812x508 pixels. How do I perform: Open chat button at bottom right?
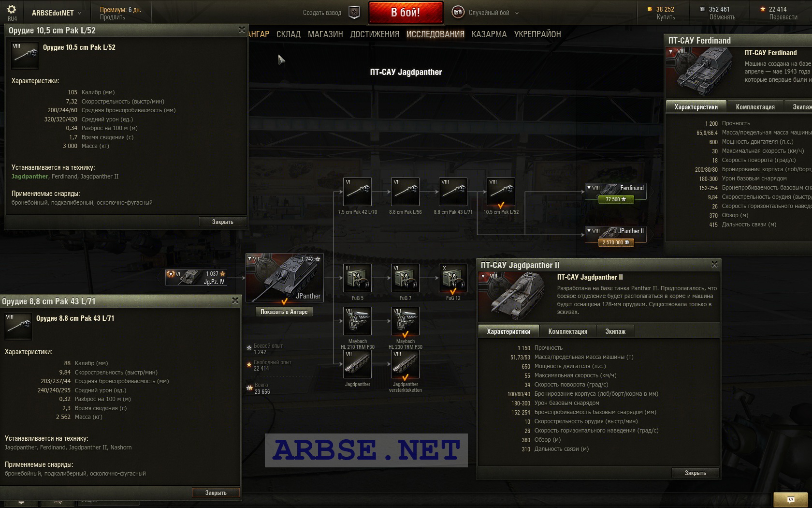pos(791,499)
